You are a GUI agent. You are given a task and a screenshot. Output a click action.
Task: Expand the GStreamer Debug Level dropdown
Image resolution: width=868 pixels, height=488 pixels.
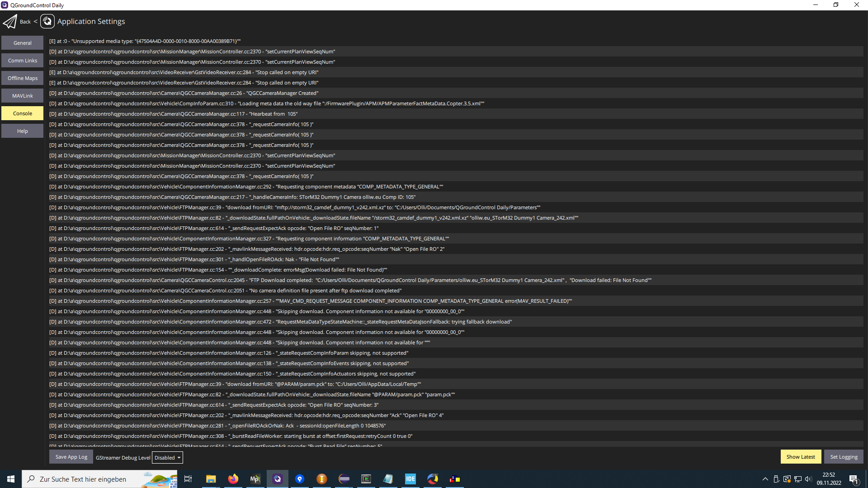(x=167, y=458)
